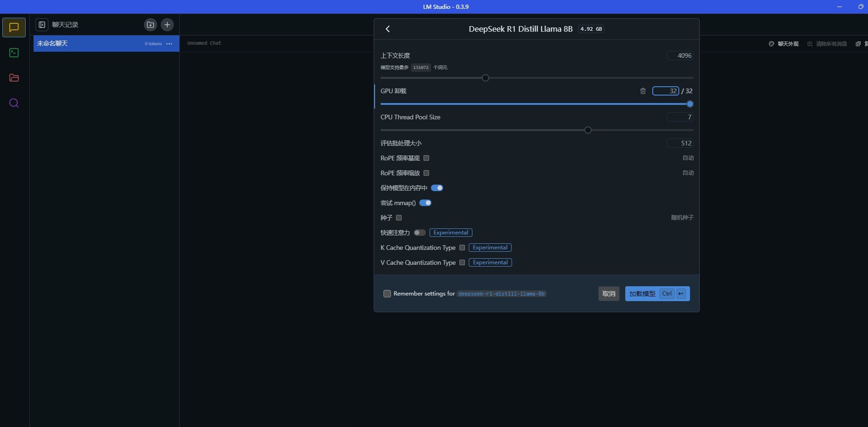Open the Developer terminal tab
This screenshot has width=868, height=427.
[x=14, y=53]
